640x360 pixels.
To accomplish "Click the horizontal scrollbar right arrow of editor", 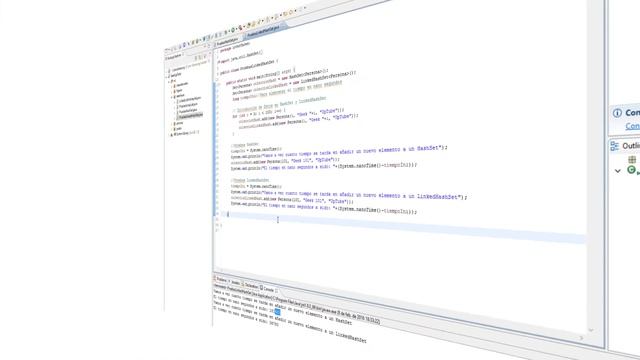I will (x=582, y=338).
